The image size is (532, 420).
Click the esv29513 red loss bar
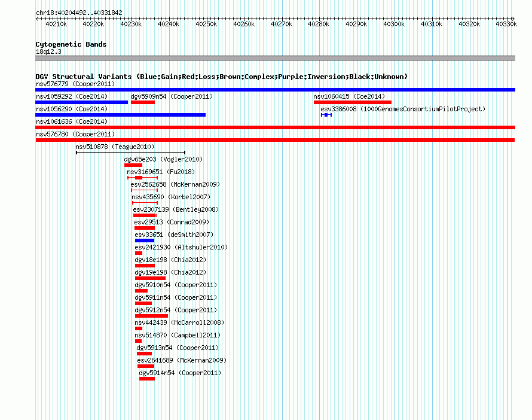(145, 228)
